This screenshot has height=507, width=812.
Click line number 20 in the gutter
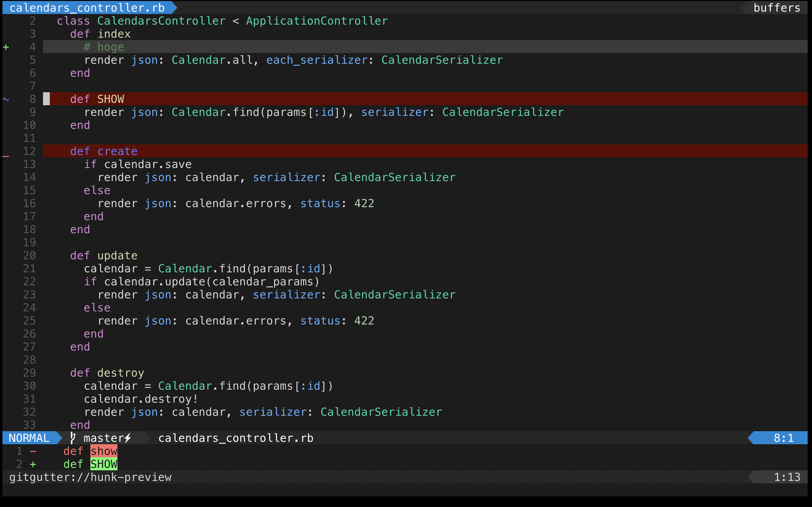click(29, 255)
